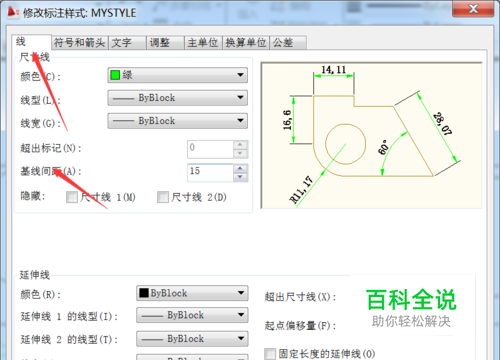Open 延伸线 2 的线型(T) dropdown

(x=192, y=339)
